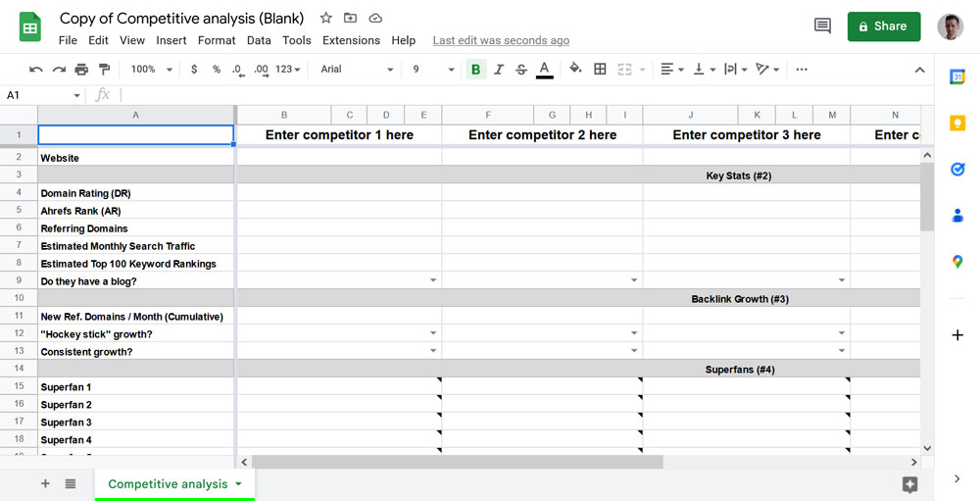The width and height of the screenshot is (980, 501).
Task: Format as percent with % icon
Action: tap(217, 70)
